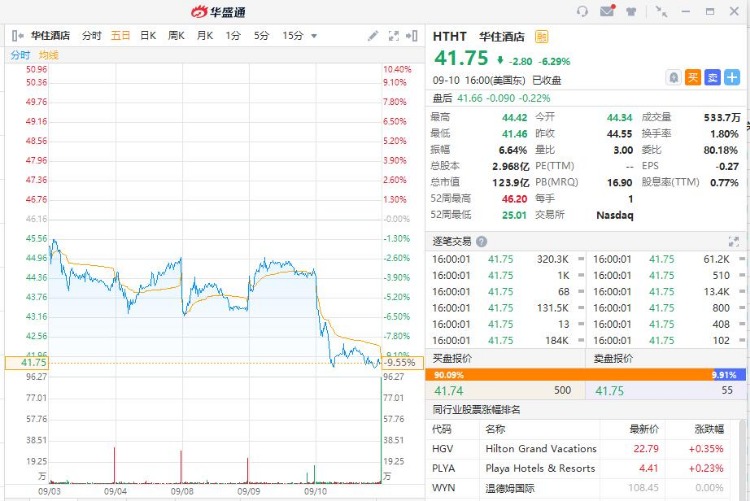Image resolution: width=750 pixels, height=501 pixels.
Task: Click the 52周最高 value 46.20
Action: point(514,199)
